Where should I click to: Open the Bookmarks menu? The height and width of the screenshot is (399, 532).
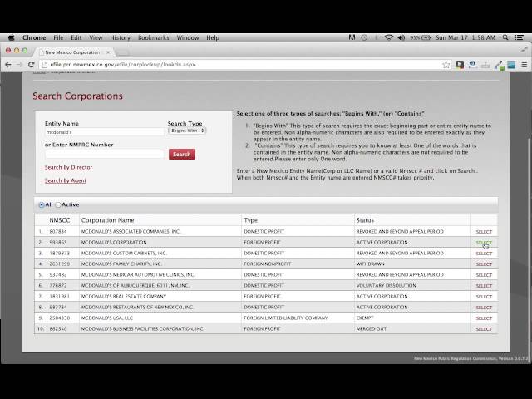153,37
